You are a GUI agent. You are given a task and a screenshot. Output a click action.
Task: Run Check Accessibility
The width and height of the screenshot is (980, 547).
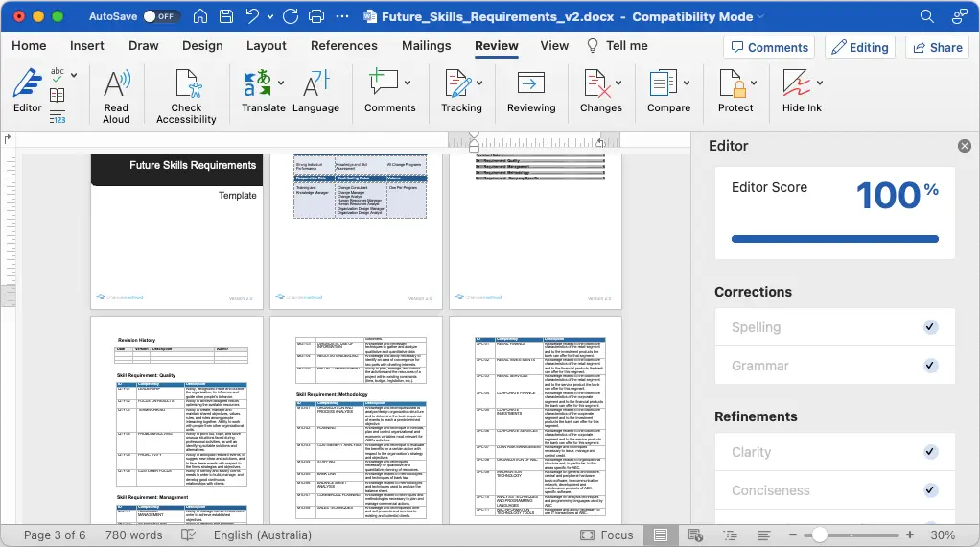(186, 96)
